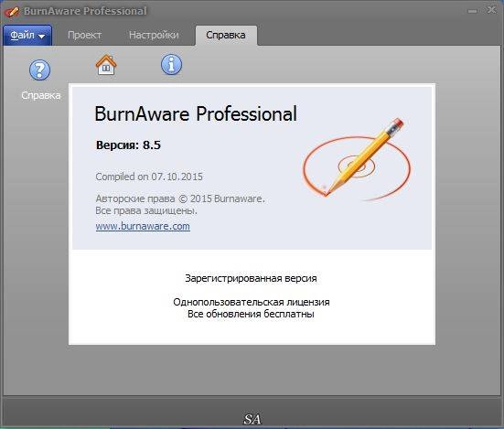Click the question mark Справка icon
The width and height of the screenshot is (504, 429).
40,70
